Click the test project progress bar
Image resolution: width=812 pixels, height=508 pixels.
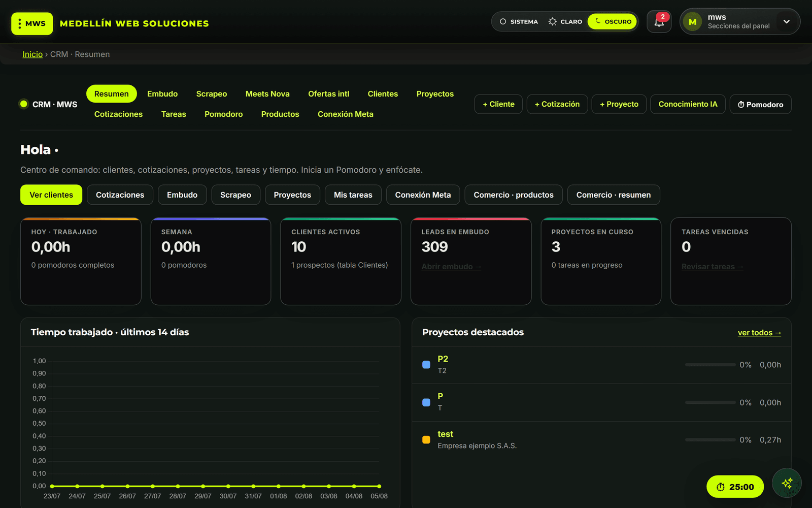(x=710, y=440)
